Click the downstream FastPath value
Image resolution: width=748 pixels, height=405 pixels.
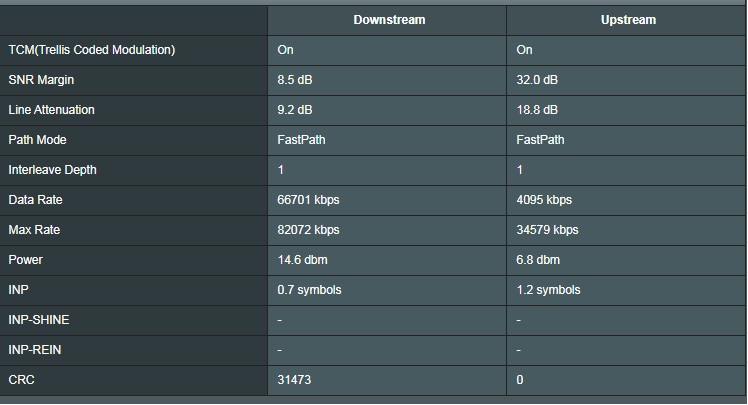point(301,140)
